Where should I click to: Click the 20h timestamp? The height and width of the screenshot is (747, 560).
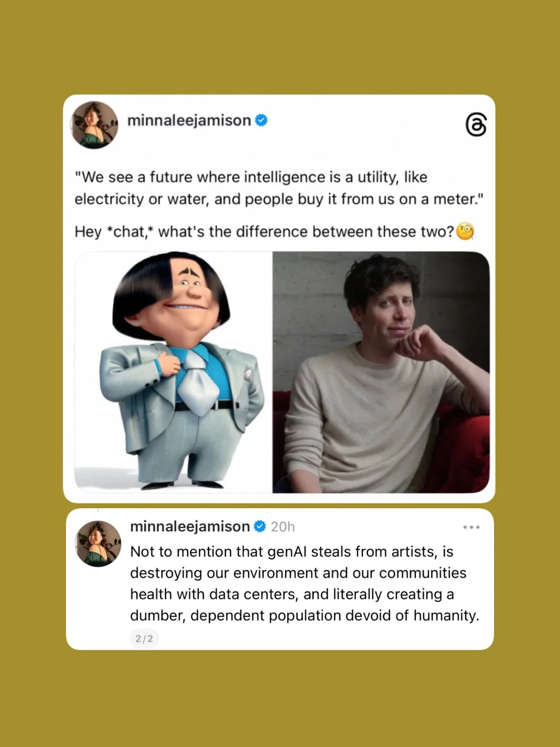click(283, 527)
